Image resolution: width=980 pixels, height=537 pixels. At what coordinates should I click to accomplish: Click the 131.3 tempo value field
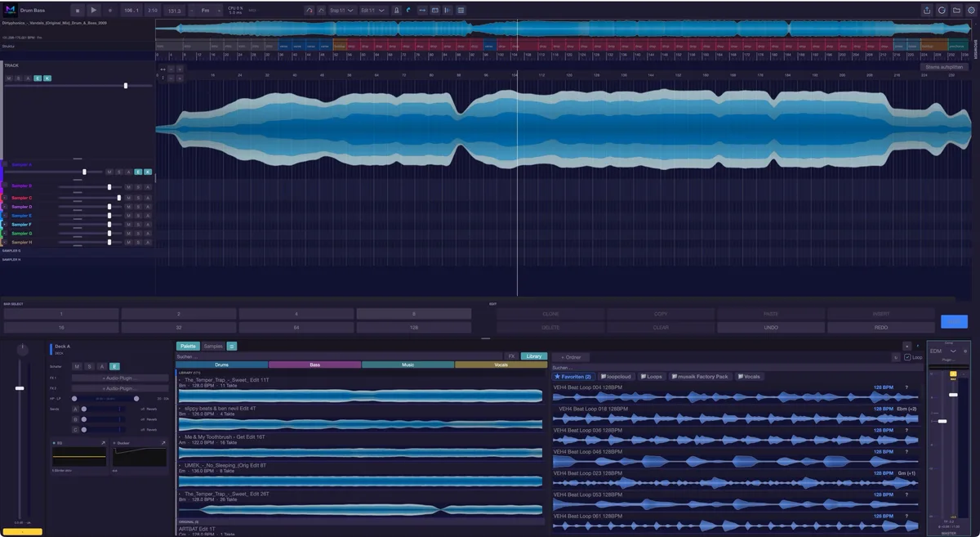174,10
